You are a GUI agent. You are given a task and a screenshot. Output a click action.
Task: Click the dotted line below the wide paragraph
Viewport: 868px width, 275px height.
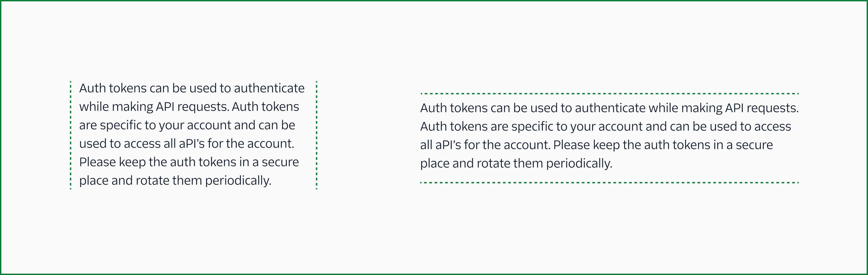[x=609, y=183]
